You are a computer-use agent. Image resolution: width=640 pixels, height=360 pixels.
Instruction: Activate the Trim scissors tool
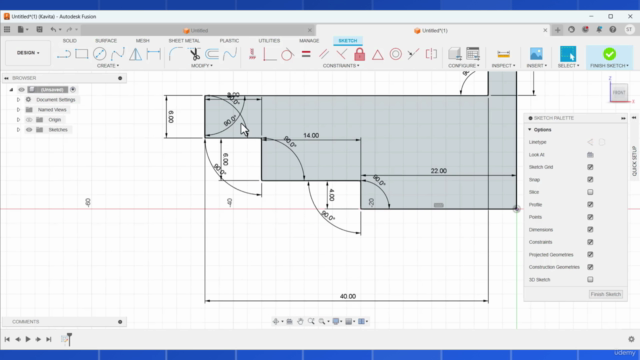click(x=194, y=54)
